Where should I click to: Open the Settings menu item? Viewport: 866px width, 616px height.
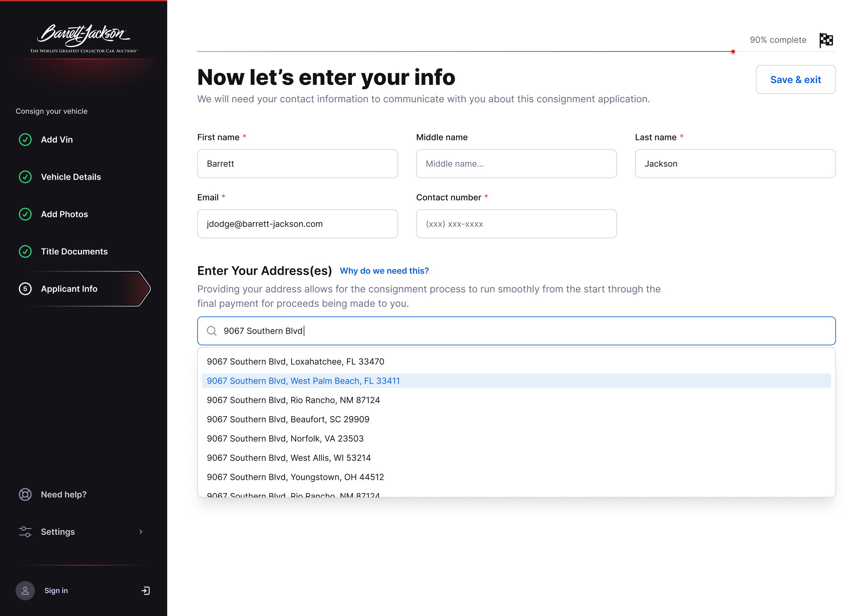point(58,532)
